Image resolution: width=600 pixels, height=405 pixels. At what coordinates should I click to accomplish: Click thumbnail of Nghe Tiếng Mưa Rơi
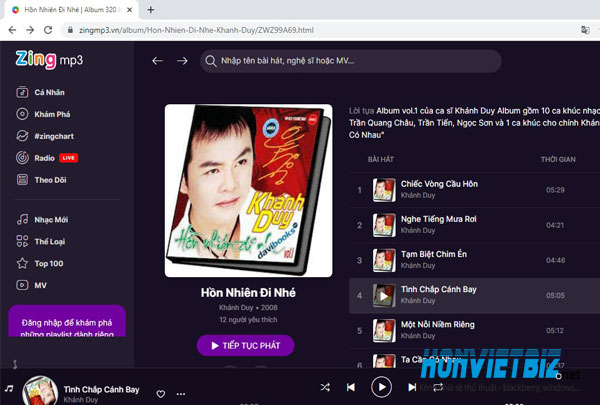[384, 225]
